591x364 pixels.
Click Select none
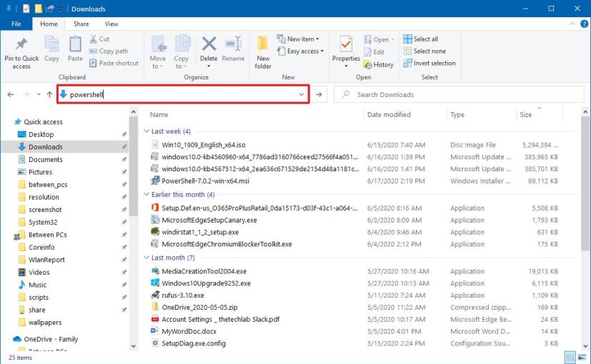click(424, 51)
